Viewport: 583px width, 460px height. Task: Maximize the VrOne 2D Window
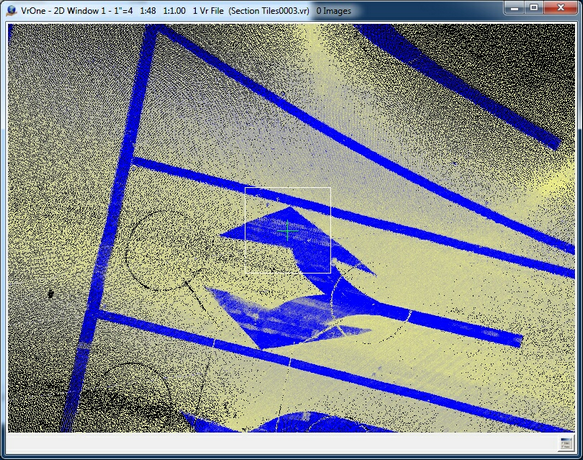(x=534, y=8)
